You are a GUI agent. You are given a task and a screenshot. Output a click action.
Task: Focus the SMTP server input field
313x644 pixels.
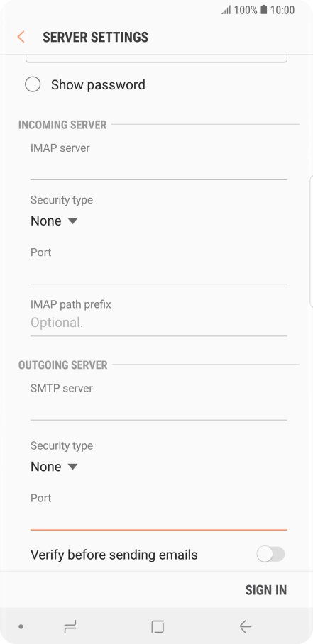pyautogui.click(x=158, y=409)
